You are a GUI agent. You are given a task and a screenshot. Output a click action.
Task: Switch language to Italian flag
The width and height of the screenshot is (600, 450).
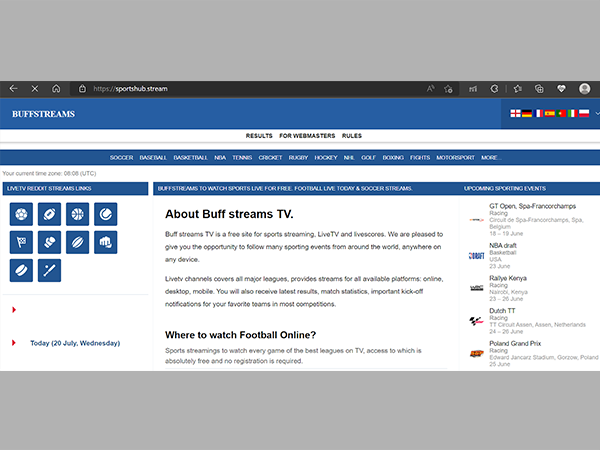[573, 113]
